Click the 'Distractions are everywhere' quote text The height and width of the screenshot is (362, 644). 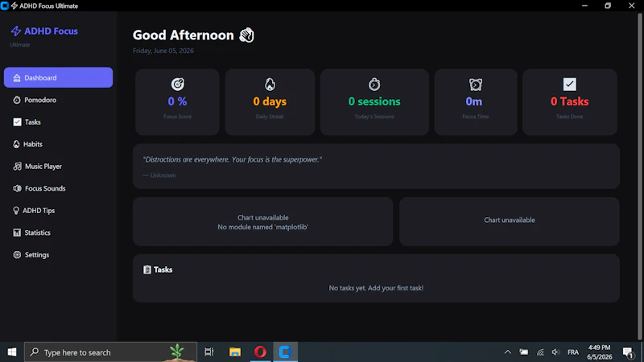(233, 159)
